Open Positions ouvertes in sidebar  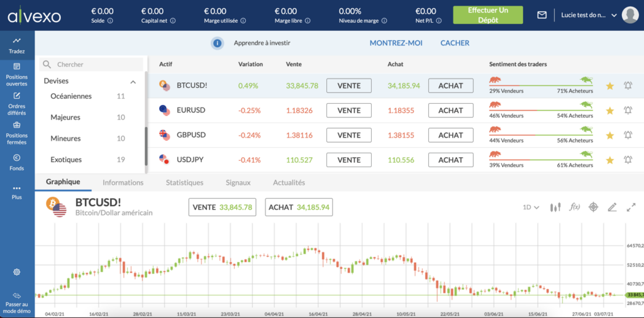17,74
